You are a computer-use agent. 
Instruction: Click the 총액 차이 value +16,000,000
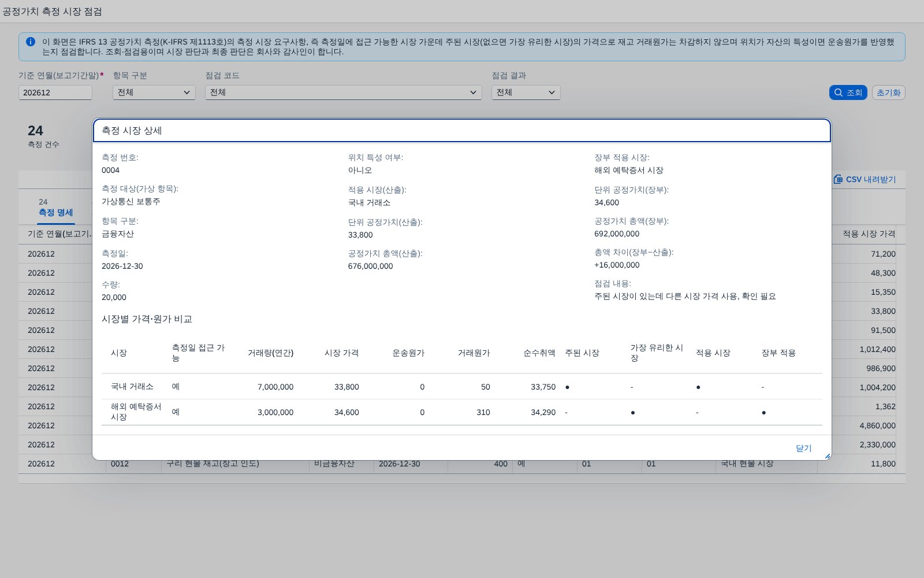click(617, 265)
